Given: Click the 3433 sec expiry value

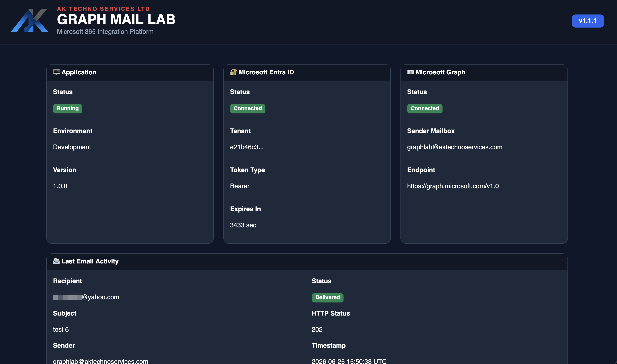Looking at the screenshot, I should (x=243, y=225).
